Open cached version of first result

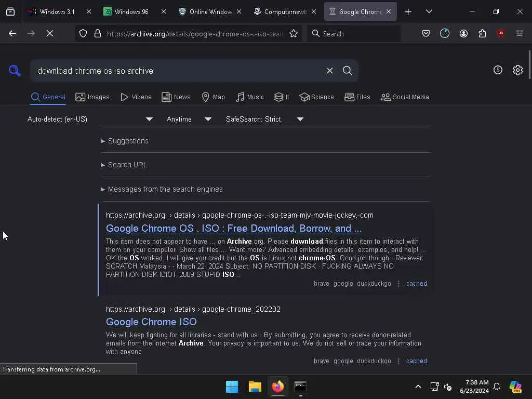tap(416, 284)
